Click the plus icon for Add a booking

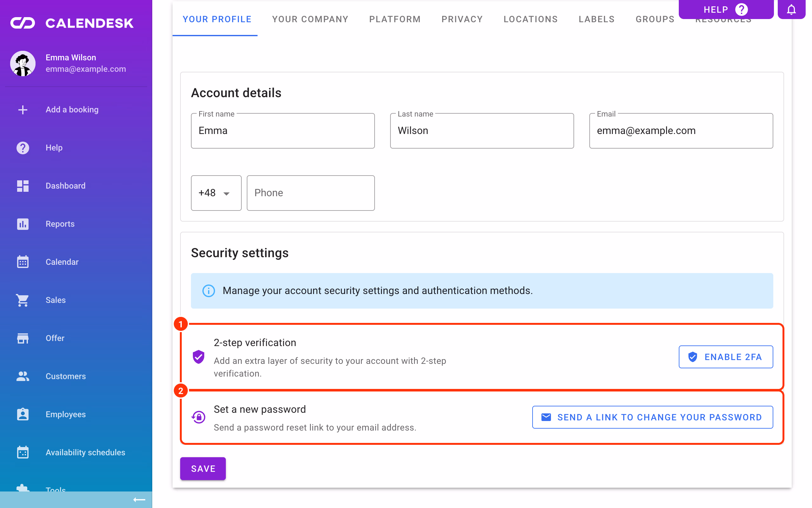23,110
